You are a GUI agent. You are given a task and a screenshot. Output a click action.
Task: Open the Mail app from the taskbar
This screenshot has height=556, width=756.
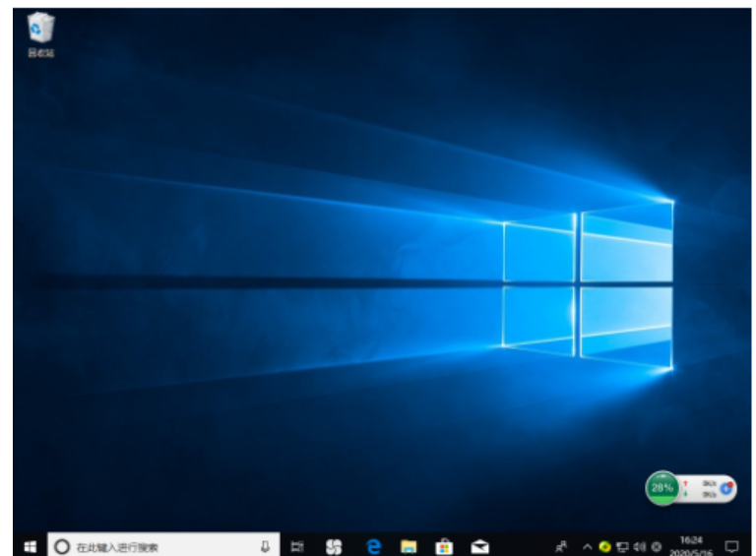tap(479, 546)
